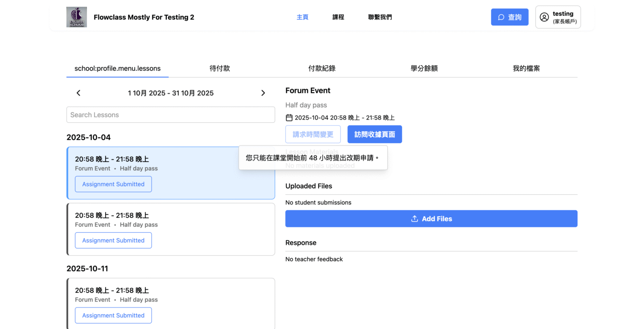
Task: Open the 主頁 home nav item
Action: pos(302,17)
